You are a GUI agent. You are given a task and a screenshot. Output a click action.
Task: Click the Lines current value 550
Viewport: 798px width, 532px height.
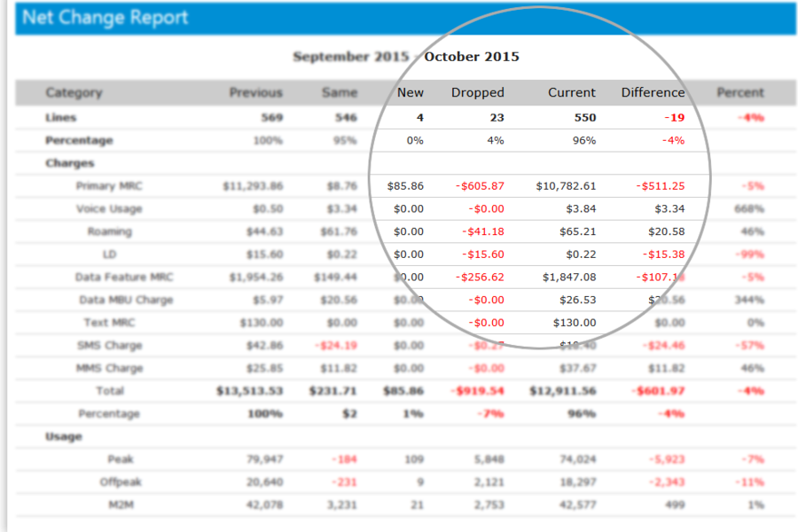pos(585,118)
